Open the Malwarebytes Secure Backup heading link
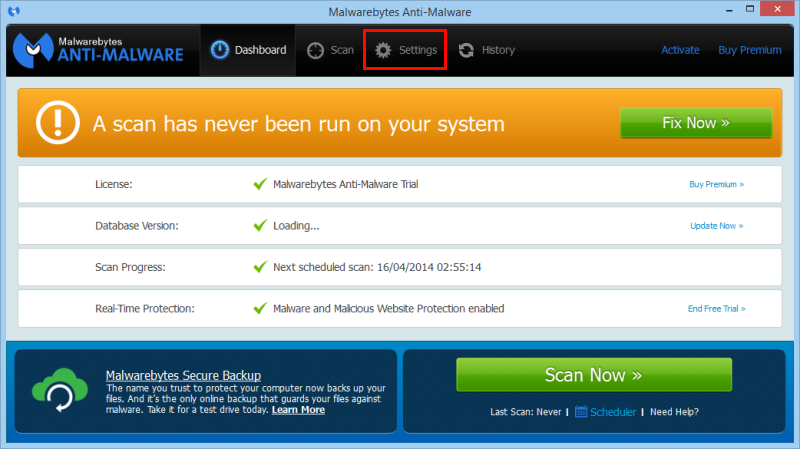Screen dimensions: 800x449 pos(183,376)
